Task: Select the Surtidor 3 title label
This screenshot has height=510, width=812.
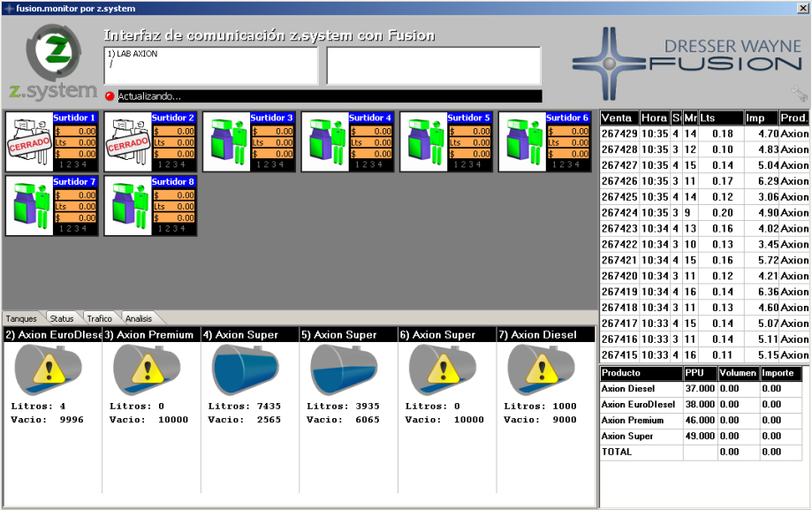Action: point(271,118)
